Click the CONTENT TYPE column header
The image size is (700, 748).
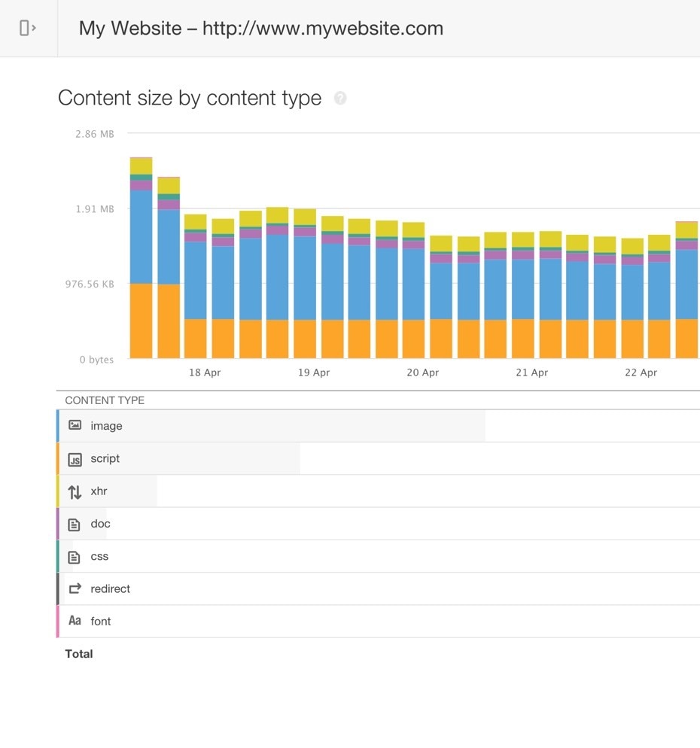(x=105, y=400)
